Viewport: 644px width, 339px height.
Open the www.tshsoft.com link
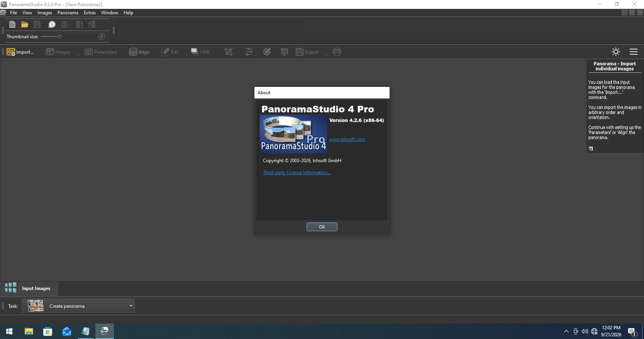point(347,139)
